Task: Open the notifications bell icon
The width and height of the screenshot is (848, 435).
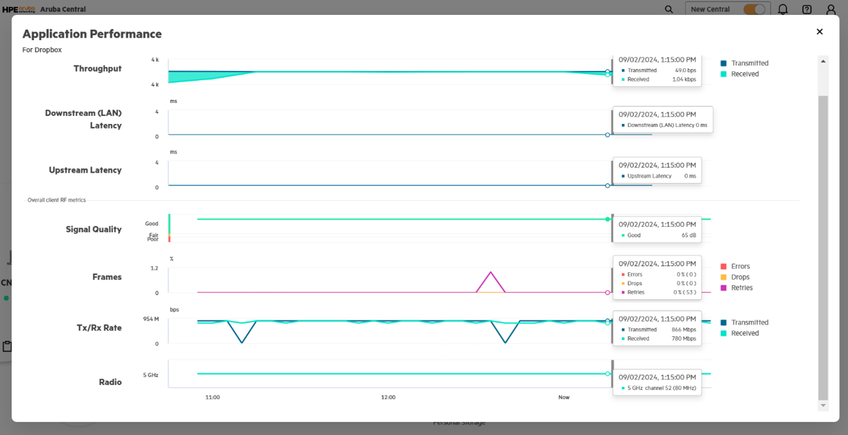Action: click(783, 9)
